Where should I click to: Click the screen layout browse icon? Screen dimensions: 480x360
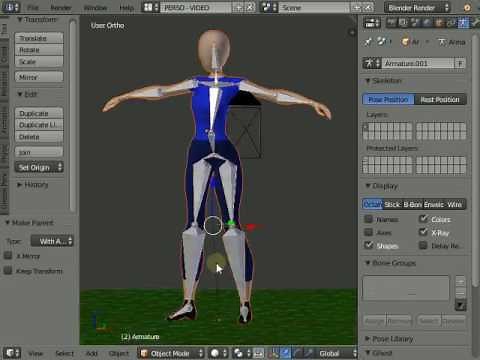pos(150,7)
